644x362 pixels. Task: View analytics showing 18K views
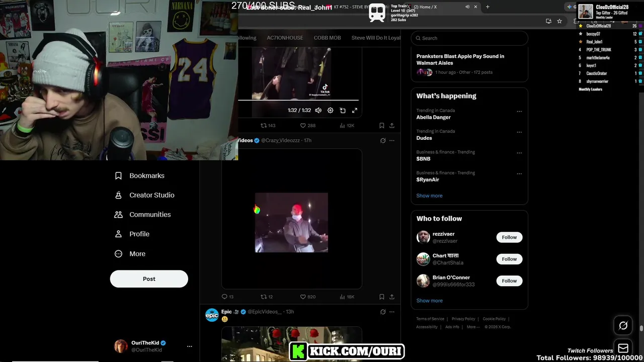[347, 297]
